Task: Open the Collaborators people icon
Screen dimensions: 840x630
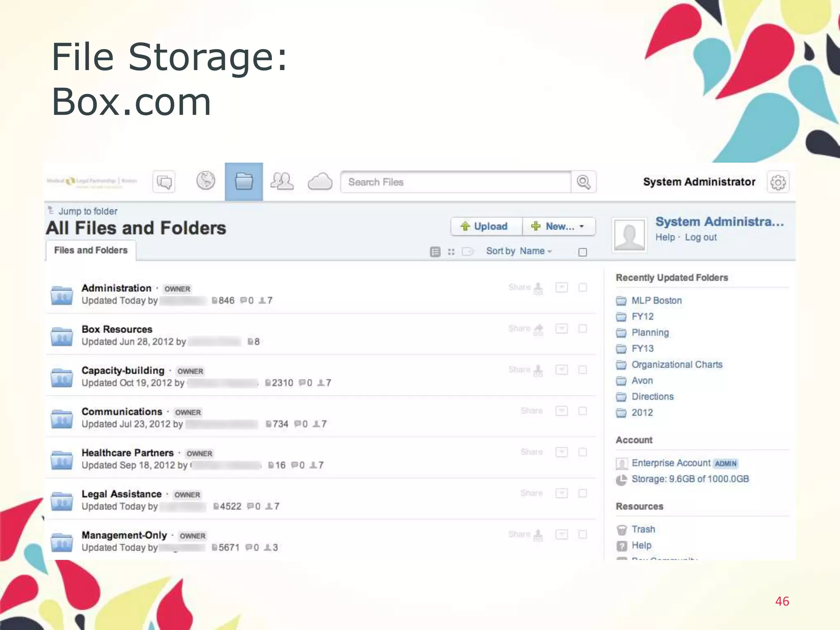Action: click(x=282, y=181)
